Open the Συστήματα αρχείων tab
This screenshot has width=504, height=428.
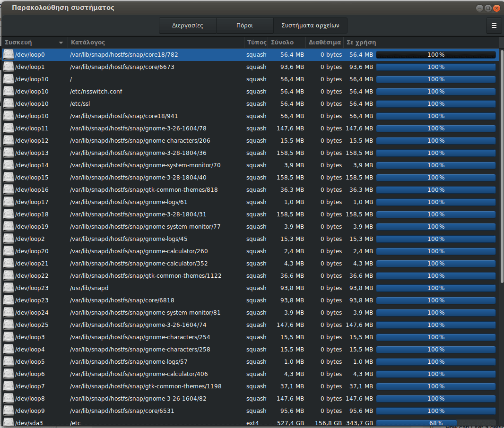(x=310, y=26)
